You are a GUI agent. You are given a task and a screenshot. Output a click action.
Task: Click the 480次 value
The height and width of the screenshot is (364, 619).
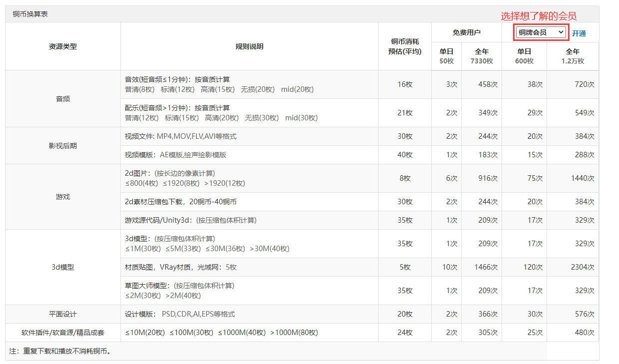point(585,333)
